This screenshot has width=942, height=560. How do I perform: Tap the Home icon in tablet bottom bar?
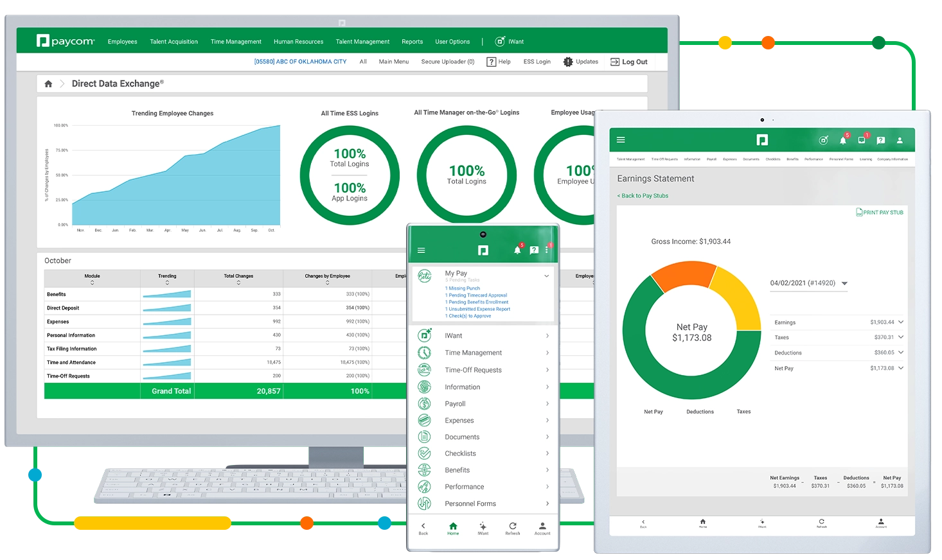(702, 523)
